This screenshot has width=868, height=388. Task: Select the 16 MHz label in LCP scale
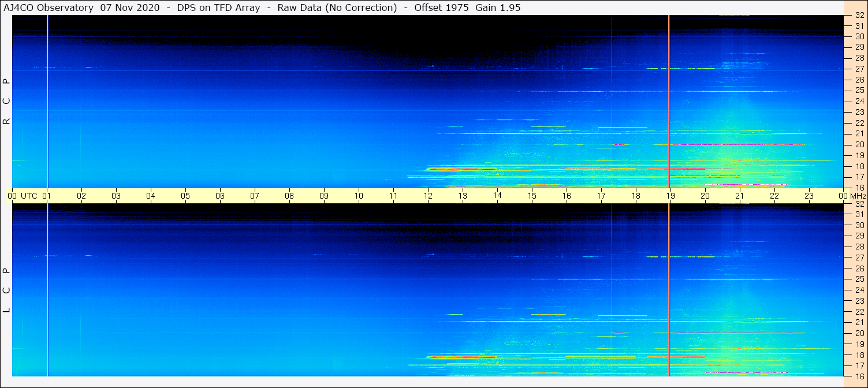tap(859, 376)
